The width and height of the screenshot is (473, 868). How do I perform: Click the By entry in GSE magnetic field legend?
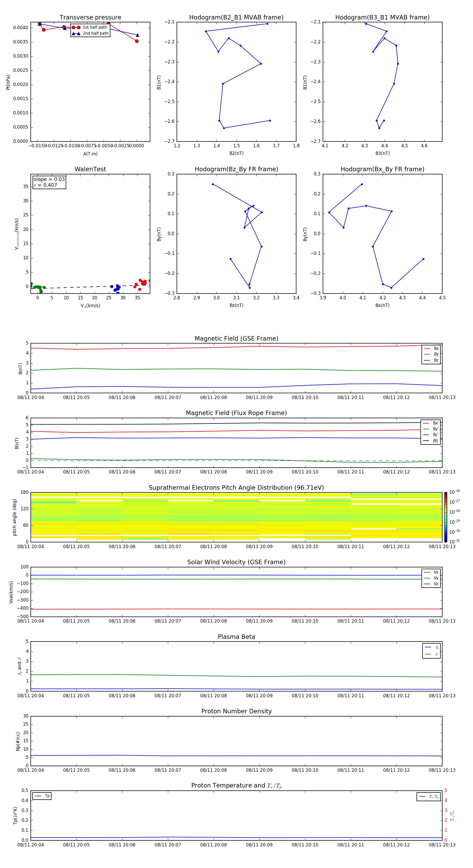[x=431, y=354]
